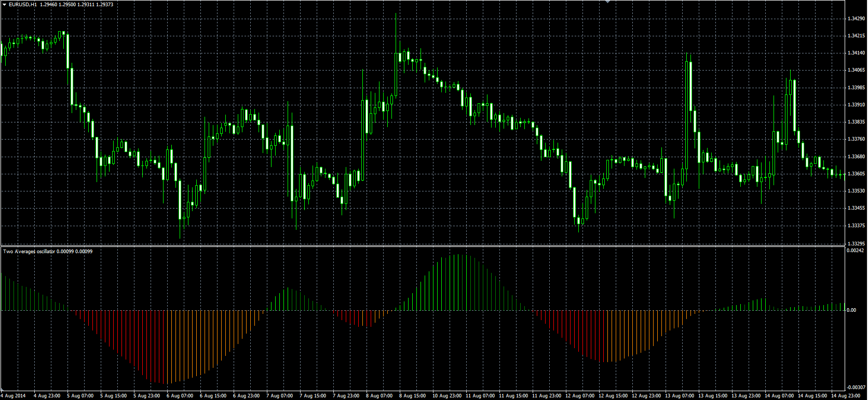The height and width of the screenshot is (400, 868).
Task: Click the 5 Aug 07:00 time label
Action: [x=80, y=396]
